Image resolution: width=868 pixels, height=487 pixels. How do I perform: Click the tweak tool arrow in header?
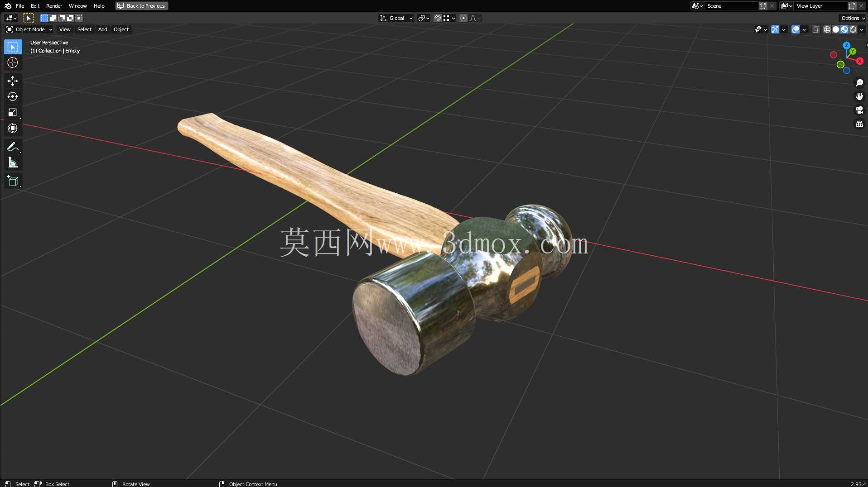point(28,18)
